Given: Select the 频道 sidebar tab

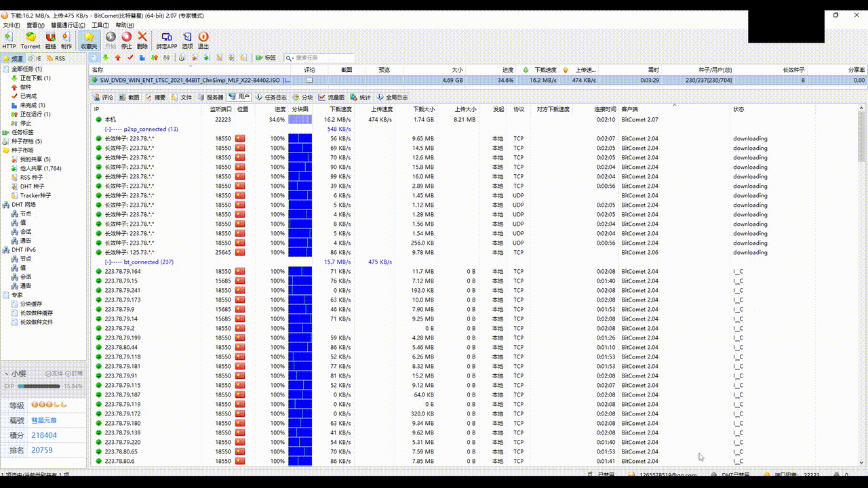Looking at the screenshot, I should point(13,59).
